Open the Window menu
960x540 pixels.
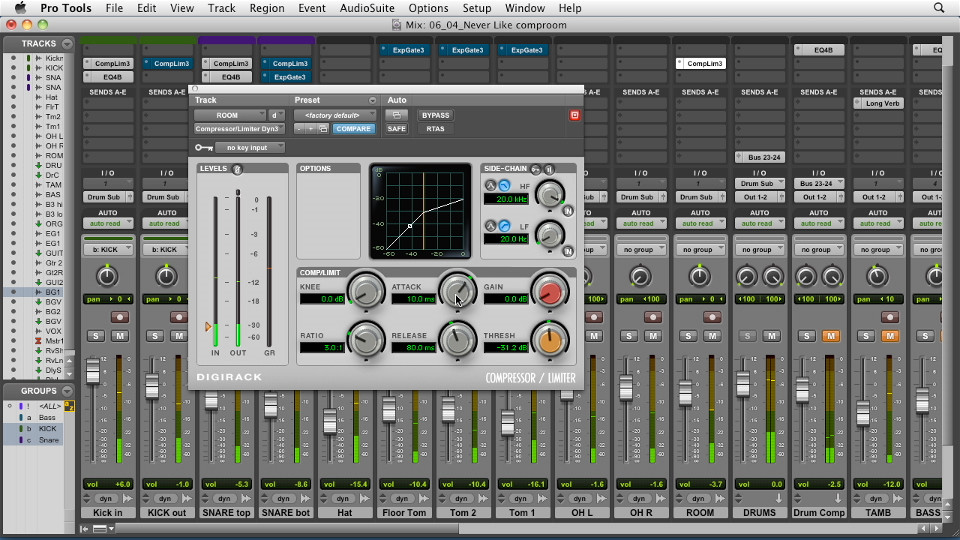pos(525,8)
